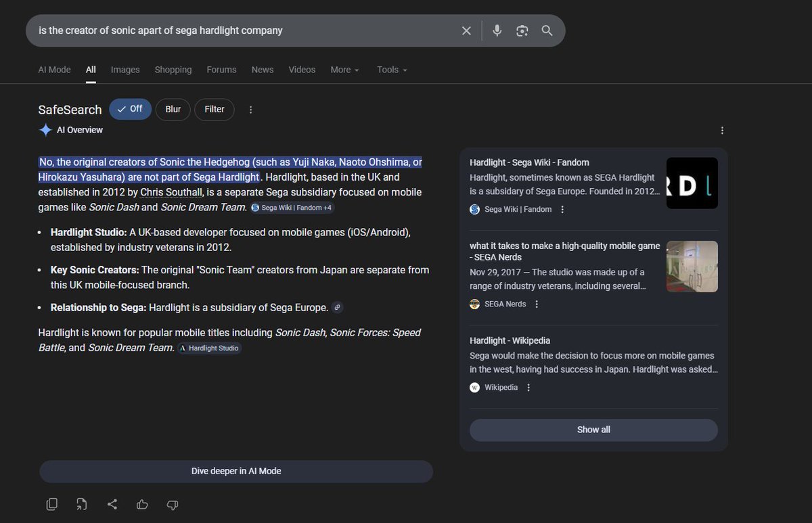The width and height of the screenshot is (812, 523).
Task: Share the AI Overview
Action: point(112,504)
